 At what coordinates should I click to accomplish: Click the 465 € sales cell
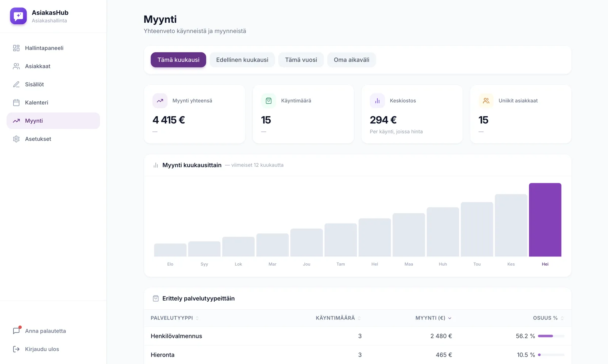[444, 355]
